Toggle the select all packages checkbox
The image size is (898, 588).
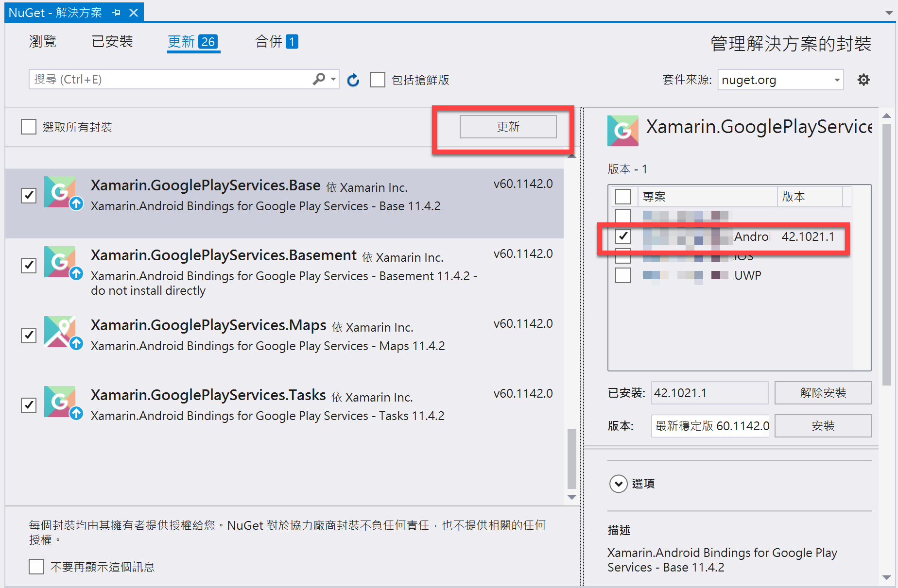point(29,127)
